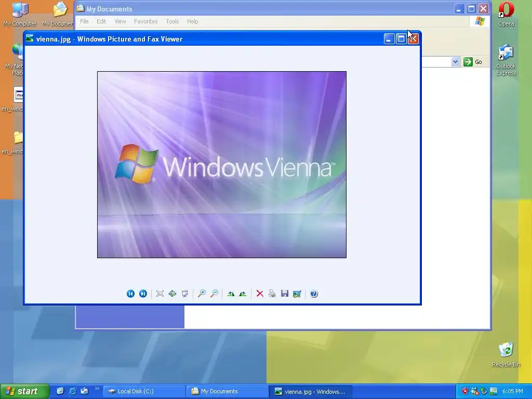532x399 pixels.
Task: Launch Internet Explorer from Quick Launch
Action: coord(72,391)
